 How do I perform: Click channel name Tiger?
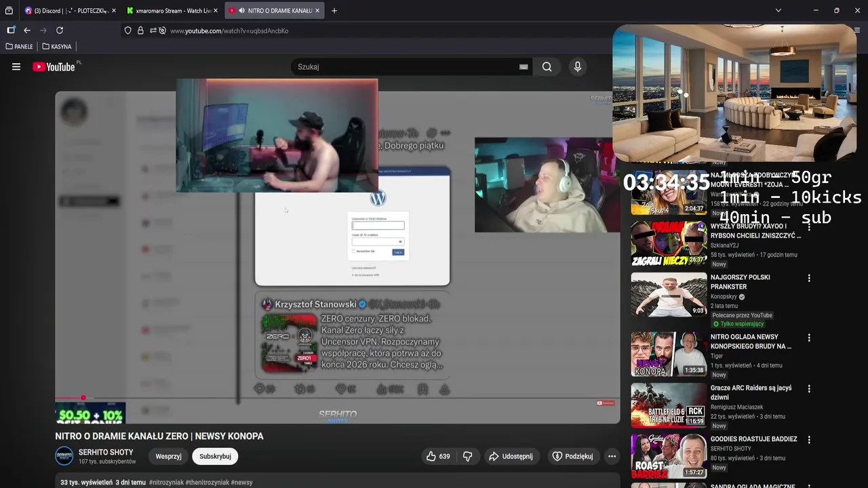(x=717, y=356)
